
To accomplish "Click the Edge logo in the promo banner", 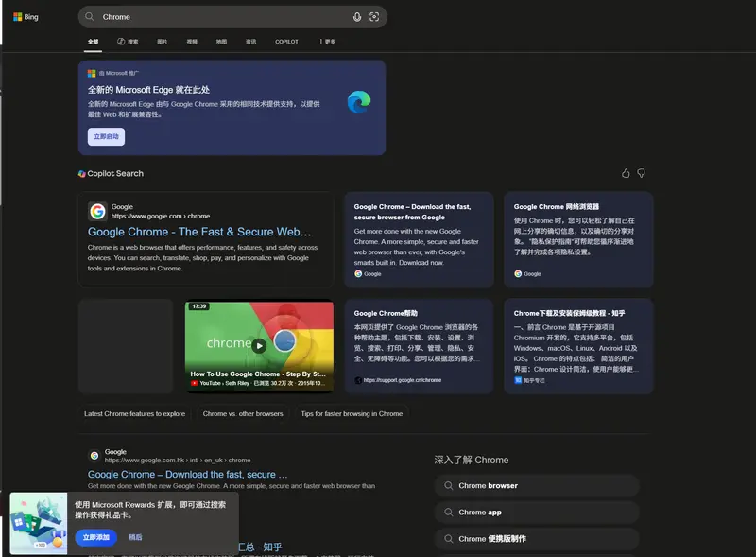I will [357, 101].
